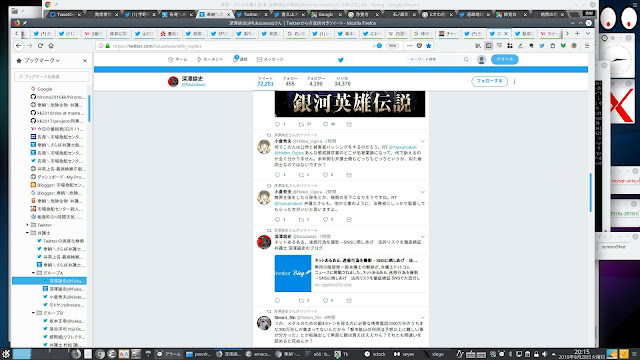This screenshot has width=640, height=360.
Task: Click the blue ツイート compose button
Action: [504, 59]
